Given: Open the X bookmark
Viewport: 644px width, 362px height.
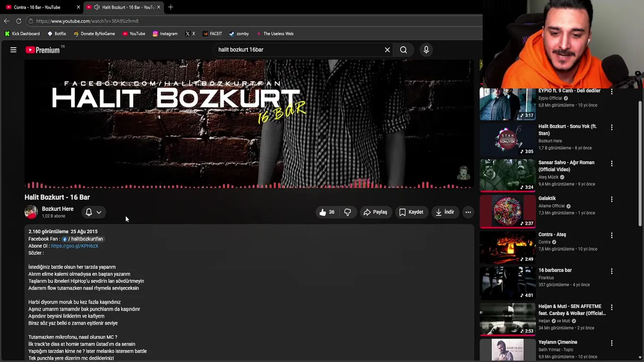Looking at the screenshot, I should 190,34.
